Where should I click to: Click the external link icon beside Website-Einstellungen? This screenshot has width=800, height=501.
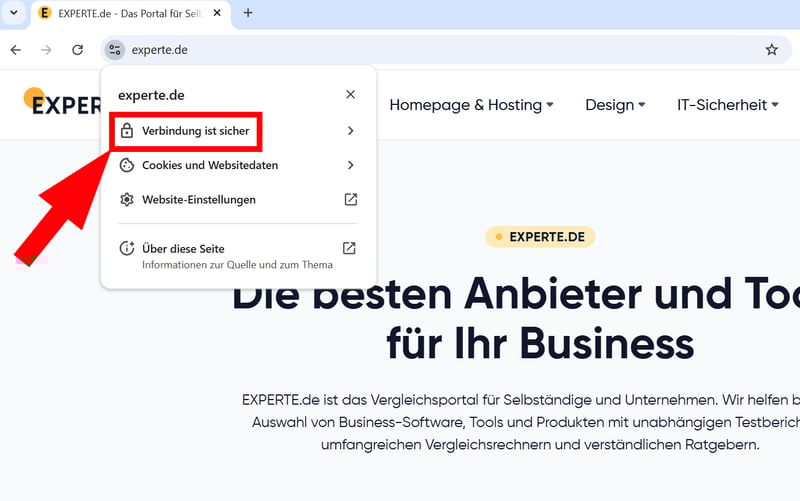point(351,199)
